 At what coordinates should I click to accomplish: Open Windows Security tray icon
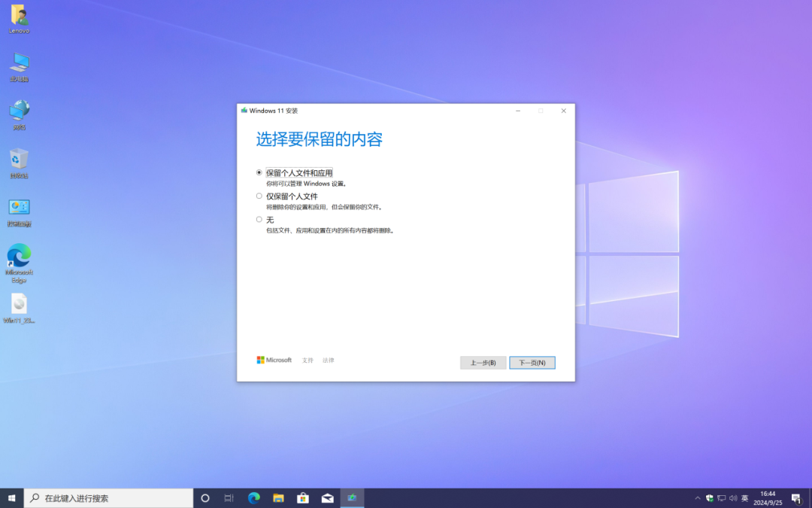(x=710, y=498)
